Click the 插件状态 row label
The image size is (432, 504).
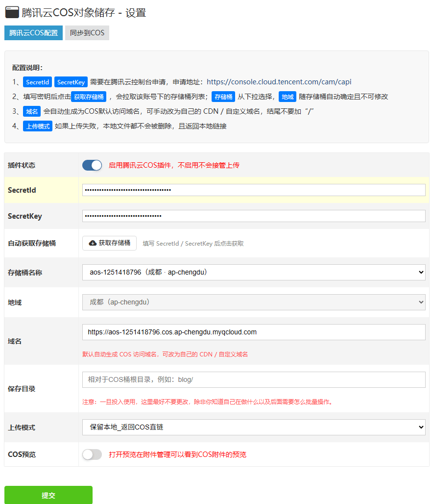(x=22, y=165)
